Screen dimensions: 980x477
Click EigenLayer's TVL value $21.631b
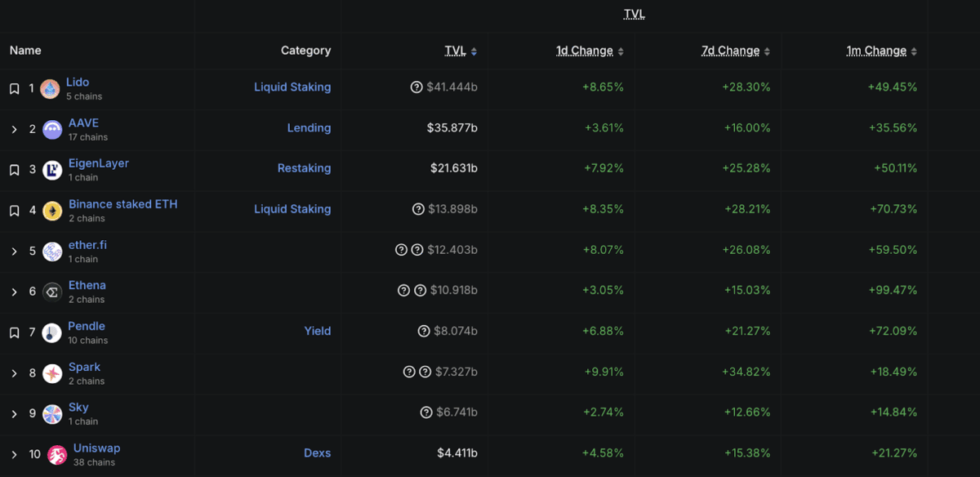click(x=454, y=168)
